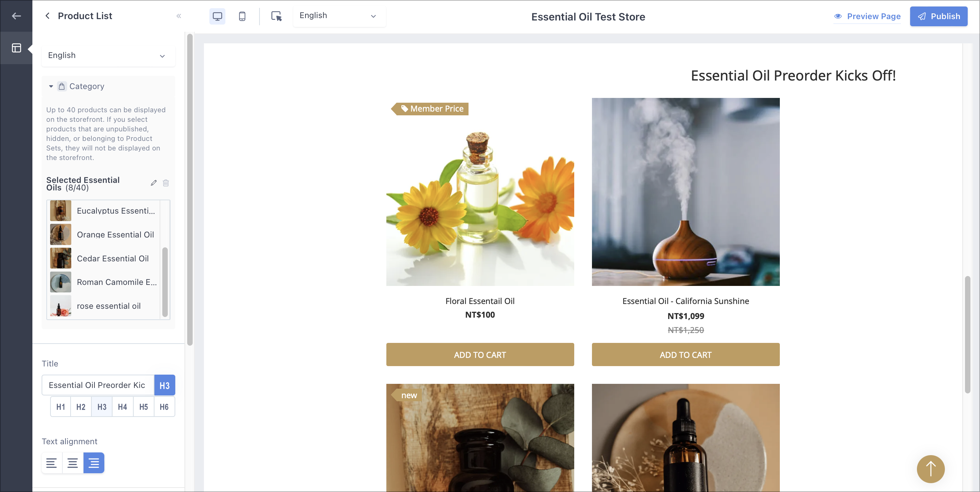Open the top toolbar English language dropdown
The width and height of the screenshot is (980, 492).
point(339,16)
